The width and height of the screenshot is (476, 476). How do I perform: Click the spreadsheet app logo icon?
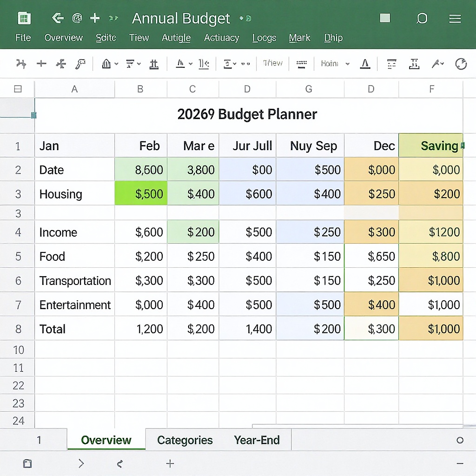pos(24,18)
